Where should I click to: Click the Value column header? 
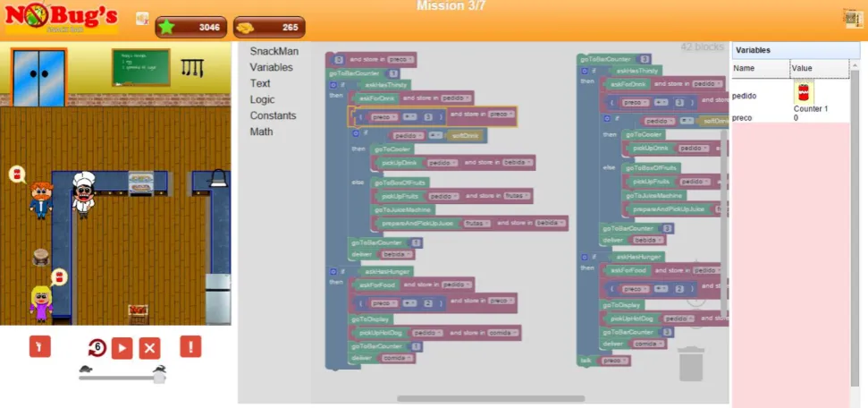(x=820, y=68)
